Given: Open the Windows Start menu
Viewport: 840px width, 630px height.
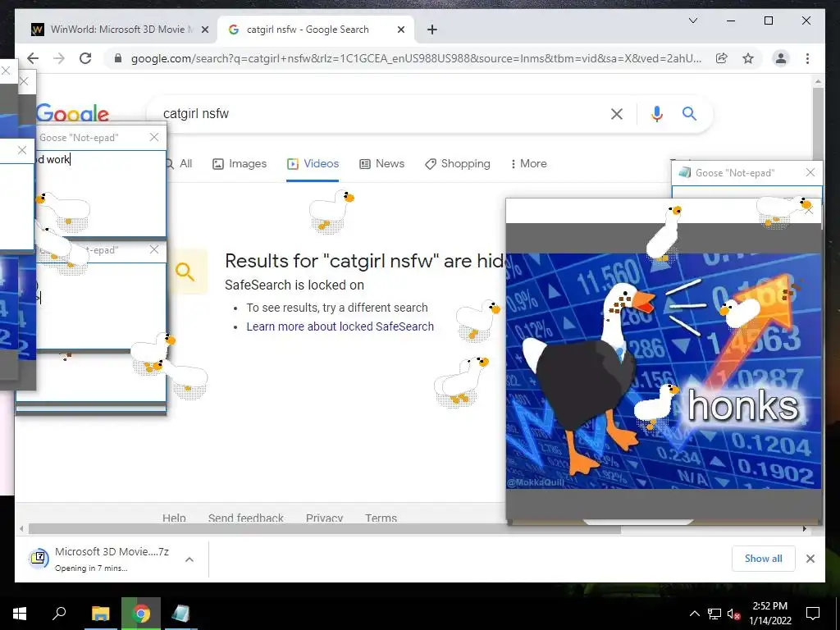Looking at the screenshot, I should 20,614.
